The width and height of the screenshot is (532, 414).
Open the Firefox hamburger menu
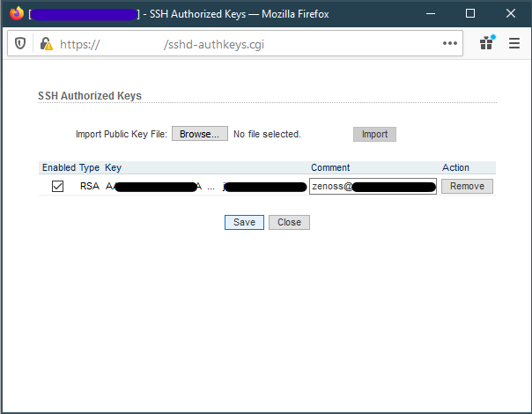pyautogui.click(x=514, y=43)
